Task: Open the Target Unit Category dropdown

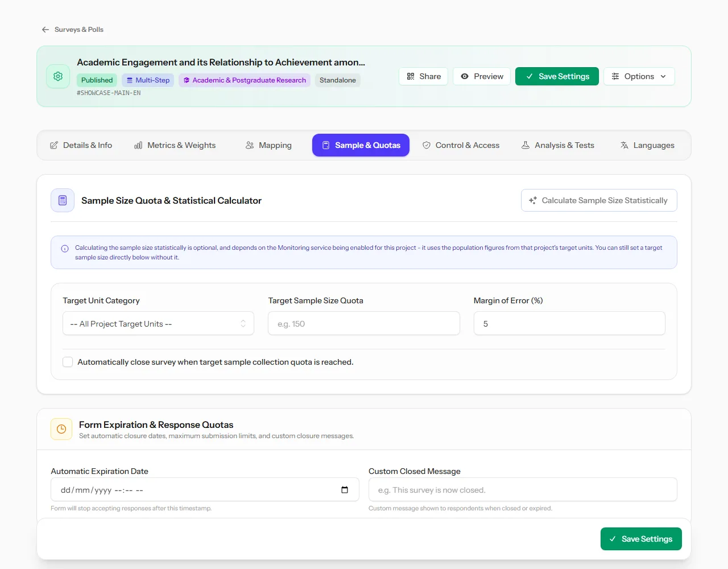Action: tap(158, 323)
